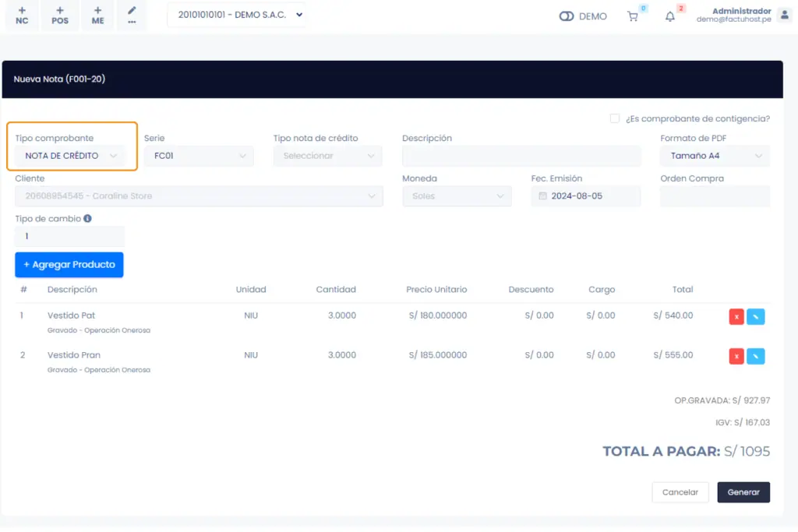The height and width of the screenshot is (532, 798).
Task: Click the Descripción input field
Action: (521, 156)
